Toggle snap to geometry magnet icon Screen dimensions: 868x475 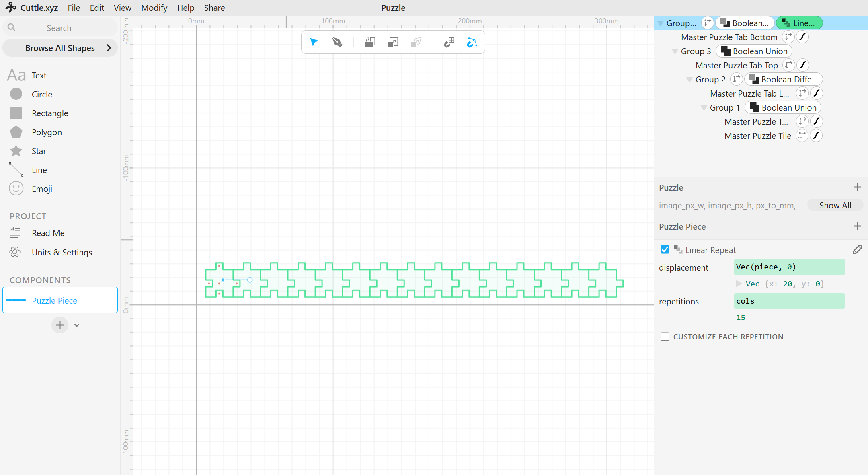(x=472, y=42)
